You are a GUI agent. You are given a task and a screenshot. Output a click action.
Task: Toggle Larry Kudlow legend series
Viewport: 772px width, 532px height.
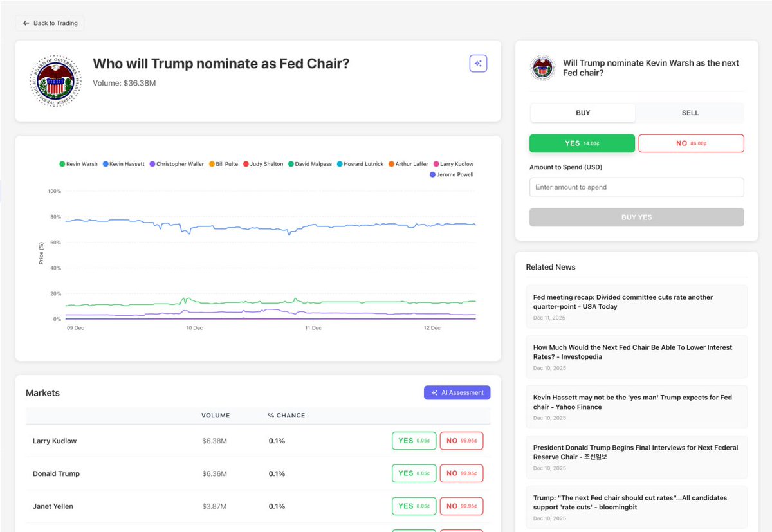point(454,164)
